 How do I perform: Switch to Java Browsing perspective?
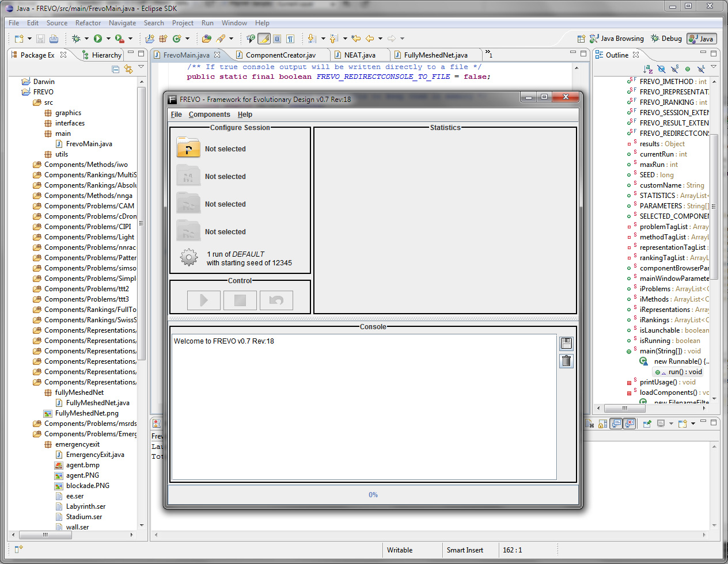point(617,39)
